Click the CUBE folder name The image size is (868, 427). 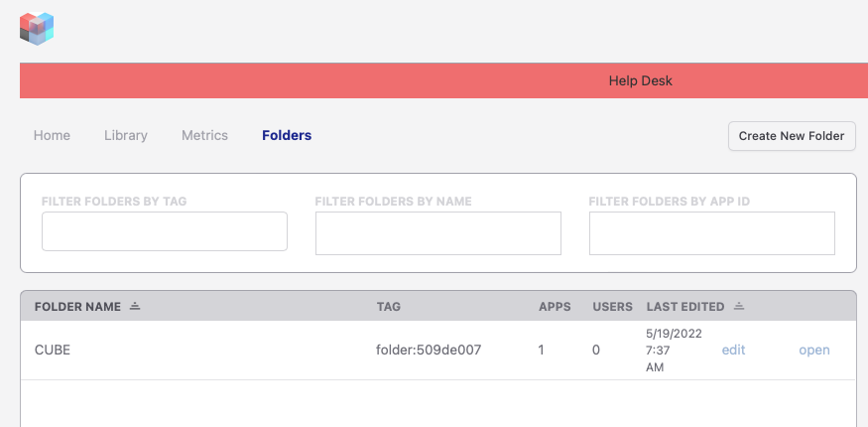[53, 350]
